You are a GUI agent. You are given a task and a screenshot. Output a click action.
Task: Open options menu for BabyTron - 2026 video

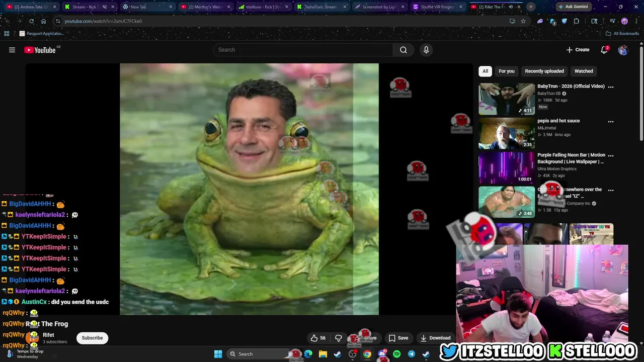(x=611, y=86)
